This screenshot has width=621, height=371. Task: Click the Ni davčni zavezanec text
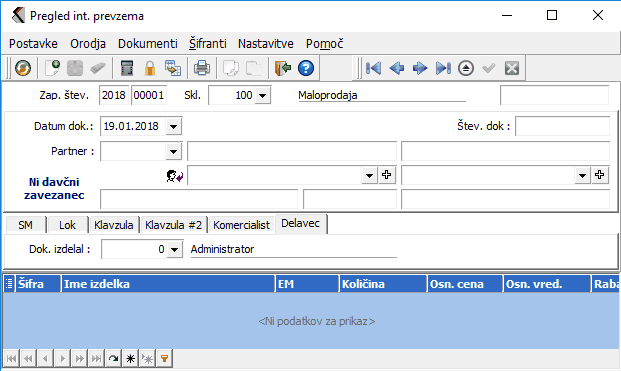pyautogui.click(x=54, y=188)
